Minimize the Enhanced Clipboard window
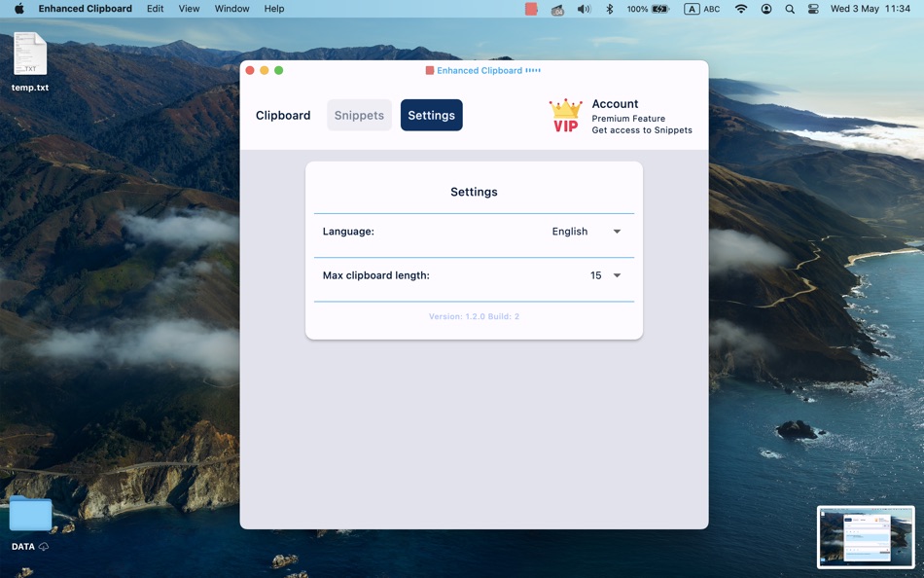The image size is (924, 578). (x=264, y=70)
